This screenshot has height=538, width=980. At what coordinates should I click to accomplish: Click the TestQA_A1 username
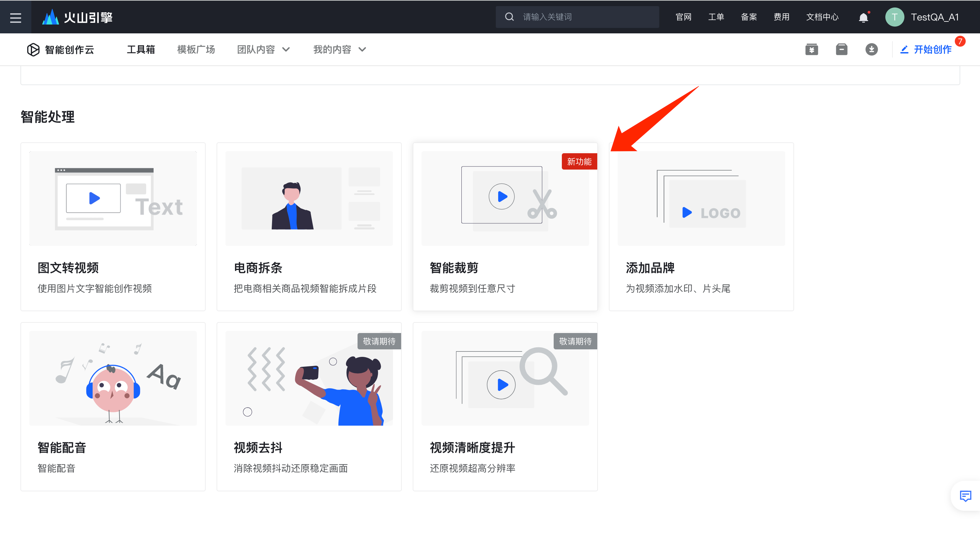pos(934,17)
